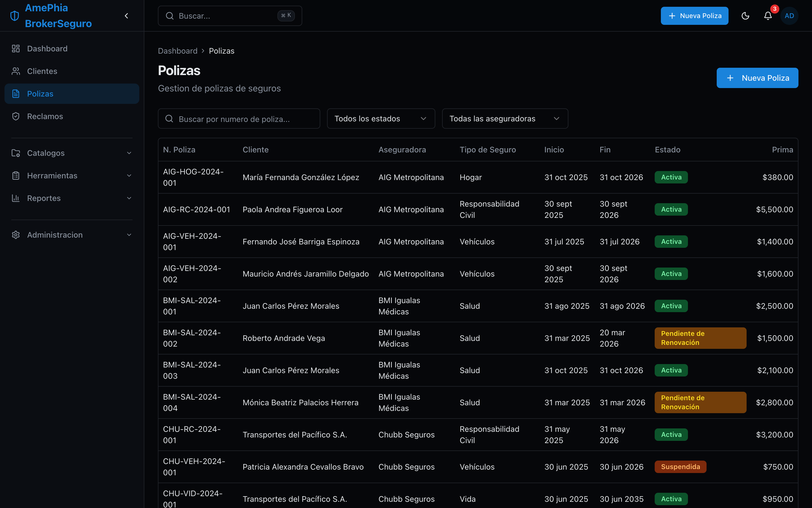Click the Activa badge for AIG-HOG-2024-001
This screenshot has height=508, width=812.
pyautogui.click(x=671, y=177)
